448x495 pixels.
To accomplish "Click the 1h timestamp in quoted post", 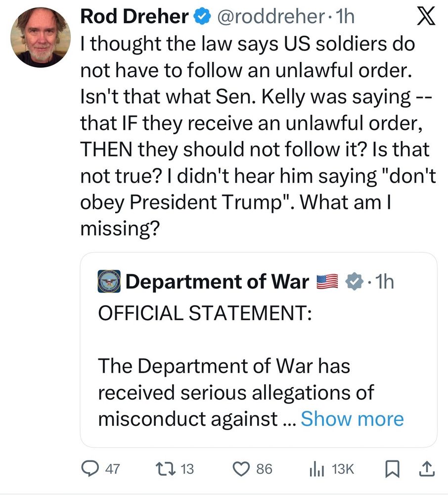I will click(385, 282).
